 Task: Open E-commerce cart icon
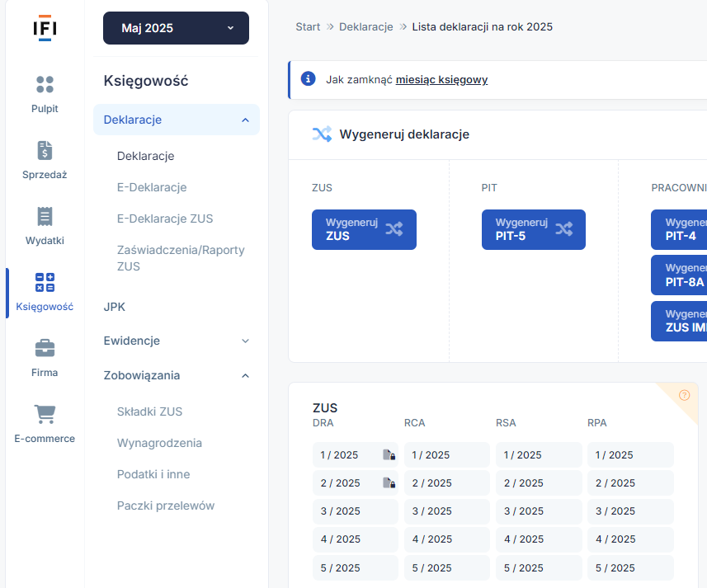pyautogui.click(x=45, y=414)
